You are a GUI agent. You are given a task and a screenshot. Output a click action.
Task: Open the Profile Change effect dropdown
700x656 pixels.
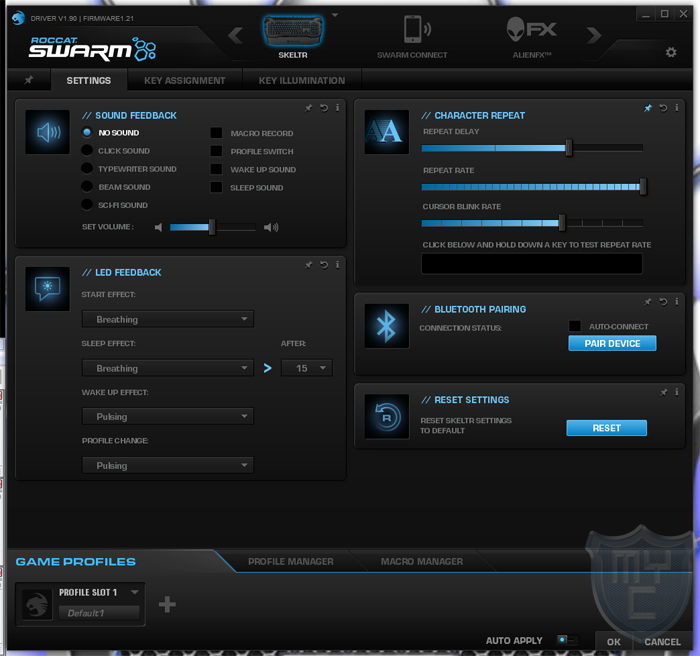click(x=167, y=465)
